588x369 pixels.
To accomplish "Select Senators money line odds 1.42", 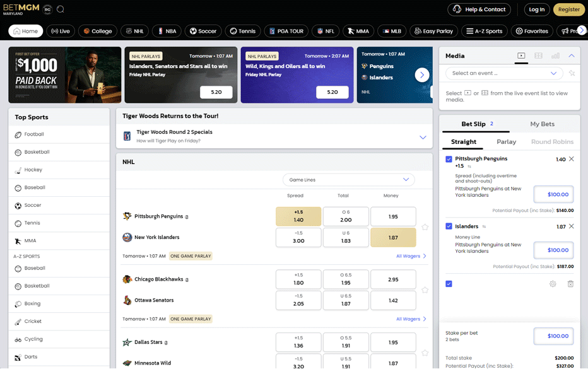I will click(393, 300).
